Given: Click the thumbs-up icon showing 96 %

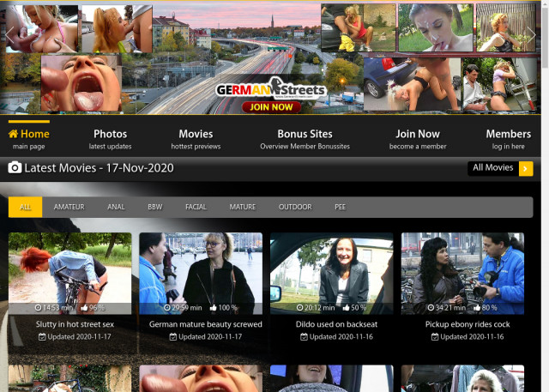Looking at the screenshot, I should click(x=84, y=308).
